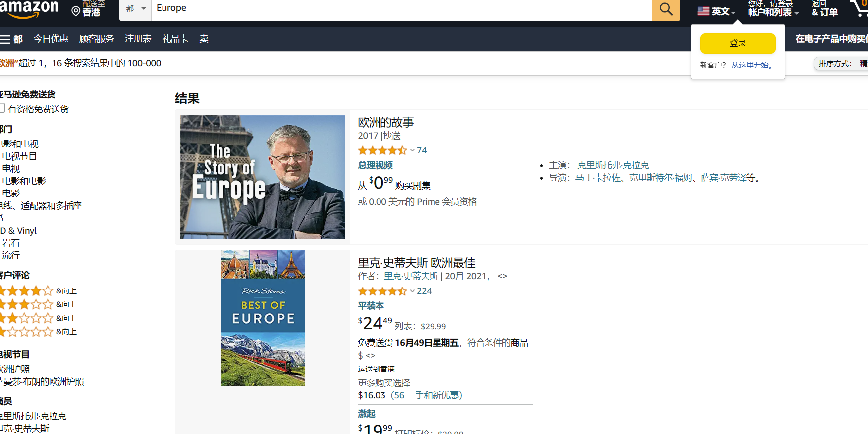
Task: Open the hamburger all-departments menu
Action: coord(11,39)
